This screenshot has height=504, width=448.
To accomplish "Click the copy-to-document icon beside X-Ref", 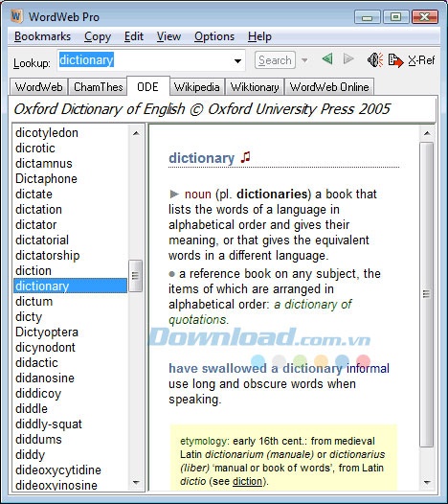I will click(395, 60).
